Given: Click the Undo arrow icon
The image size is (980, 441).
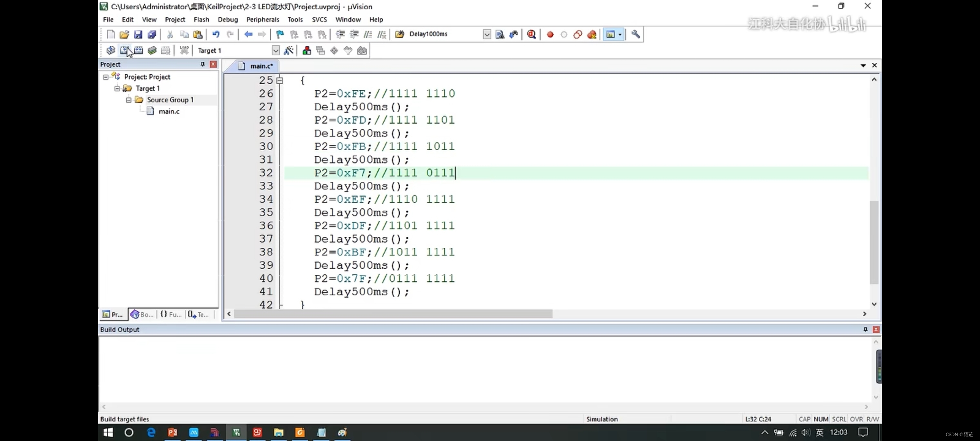Looking at the screenshot, I should coord(216,34).
